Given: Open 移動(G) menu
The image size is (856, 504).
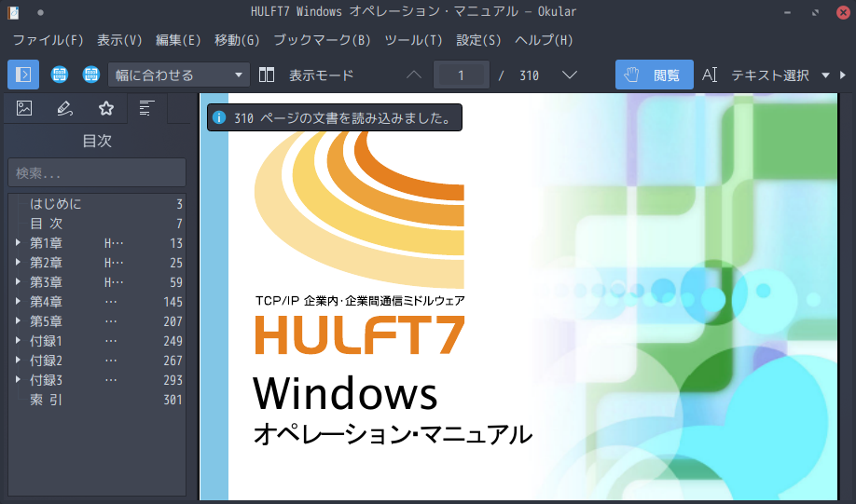Looking at the screenshot, I should (x=237, y=40).
